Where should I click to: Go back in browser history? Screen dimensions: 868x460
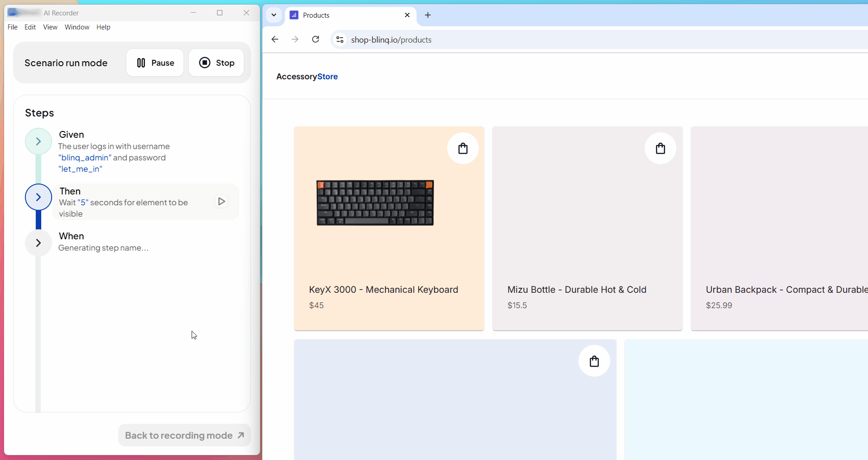[x=275, y=39]
